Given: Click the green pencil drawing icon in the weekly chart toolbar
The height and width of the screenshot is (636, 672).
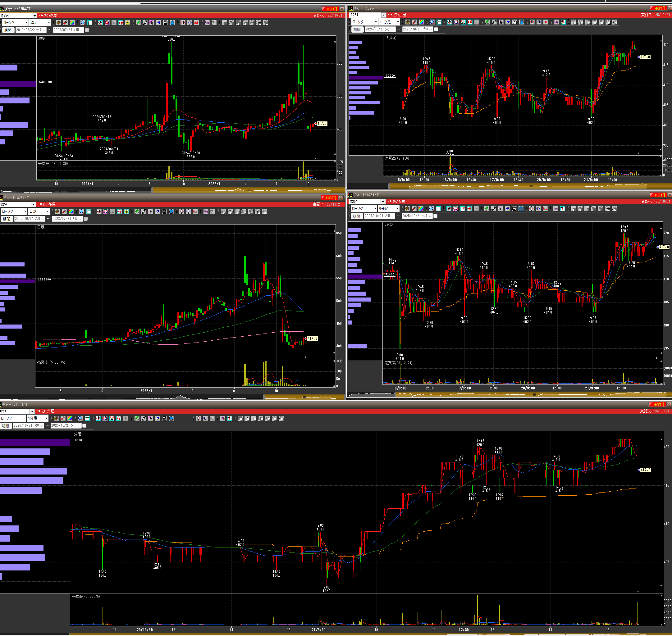Looking at the screenshot, I should coord(138,23).
